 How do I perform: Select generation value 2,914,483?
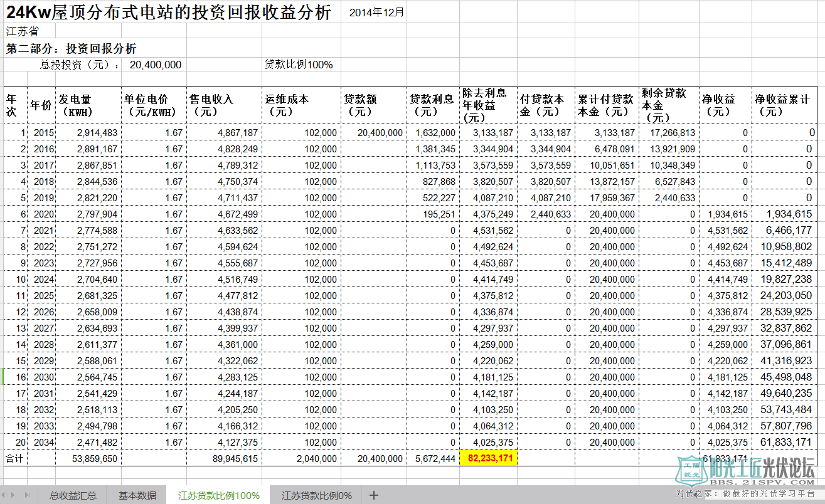click(88, 133)
